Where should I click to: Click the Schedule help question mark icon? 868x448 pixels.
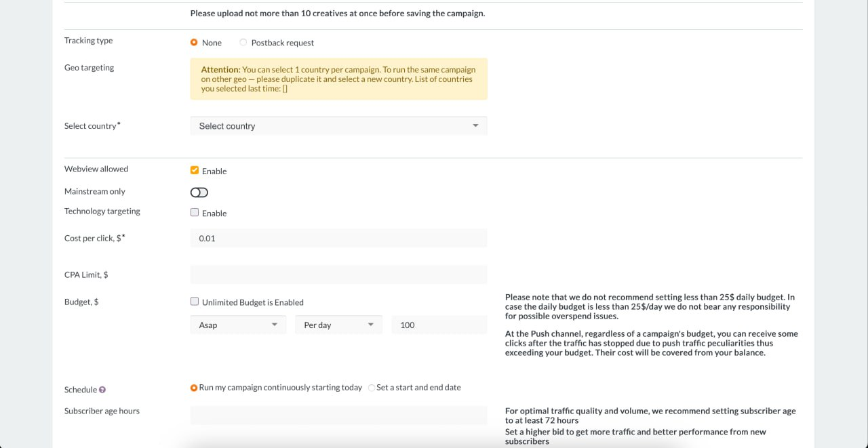click(102, 390)
